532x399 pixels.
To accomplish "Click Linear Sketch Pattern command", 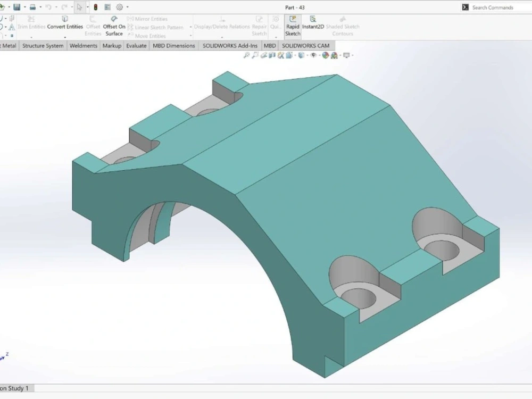I will coord(155,28).
